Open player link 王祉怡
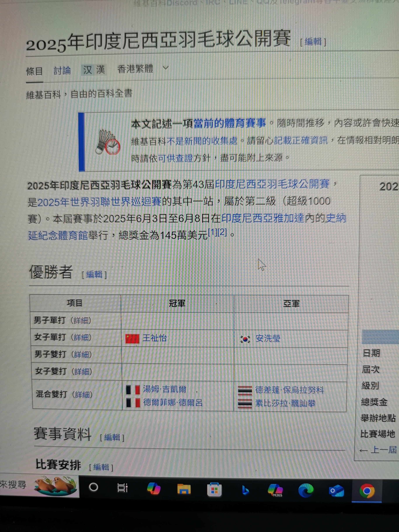The height and width of the screenshot is (532, 399). point(155,338)
